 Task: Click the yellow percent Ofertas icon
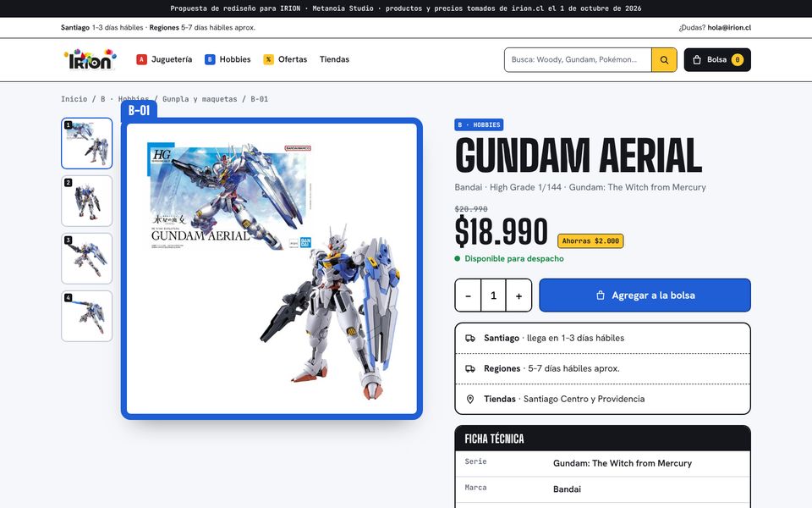pos(268,59)
